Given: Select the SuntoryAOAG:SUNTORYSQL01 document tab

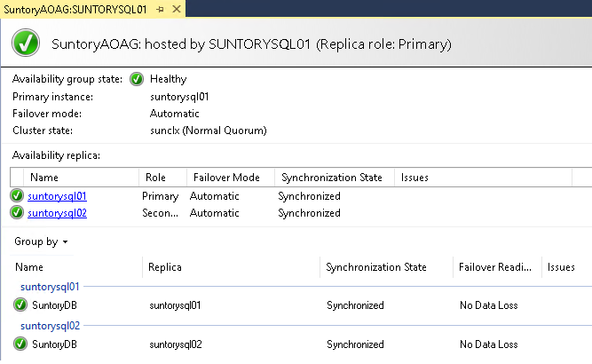Looking at the screenshot, I should tap(75, 8).
